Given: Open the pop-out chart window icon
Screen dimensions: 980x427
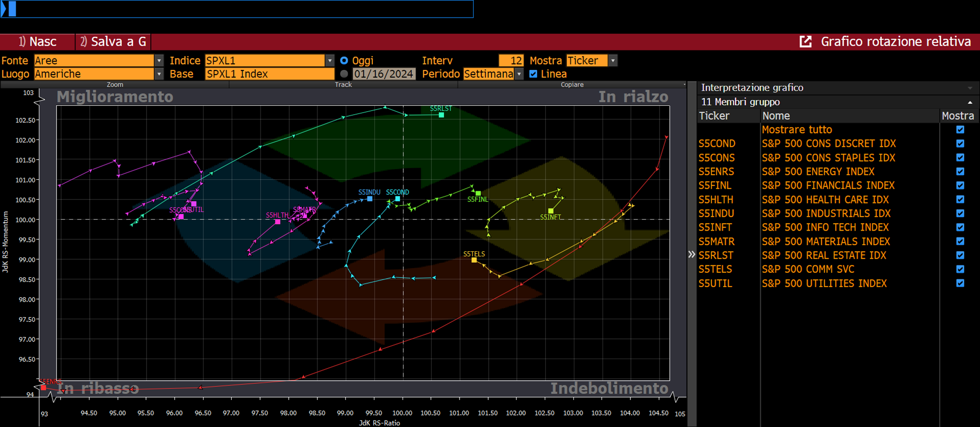Looking at the screenshot, I should pos(806,42).
